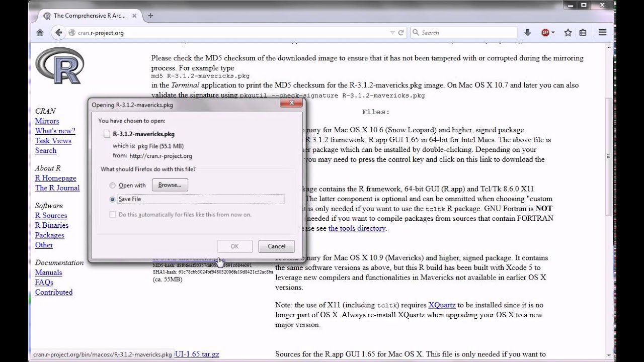
Task: Cancel the download dialog
Action: (x=276, y=246)
